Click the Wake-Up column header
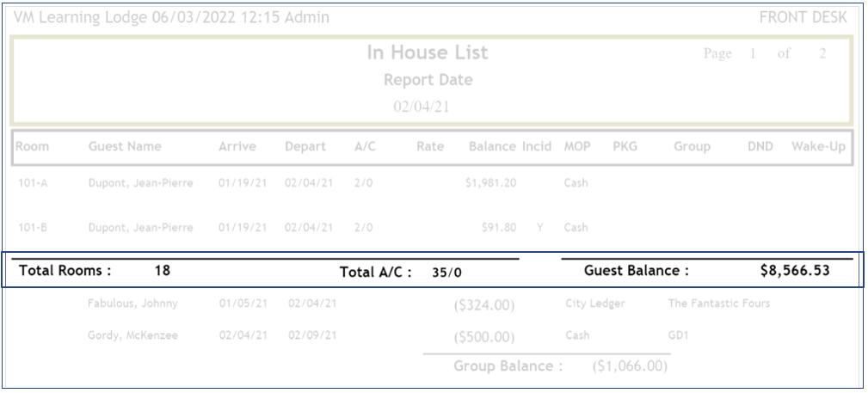Viewport: 868px width, 393px height. click(x=818, y=146)
